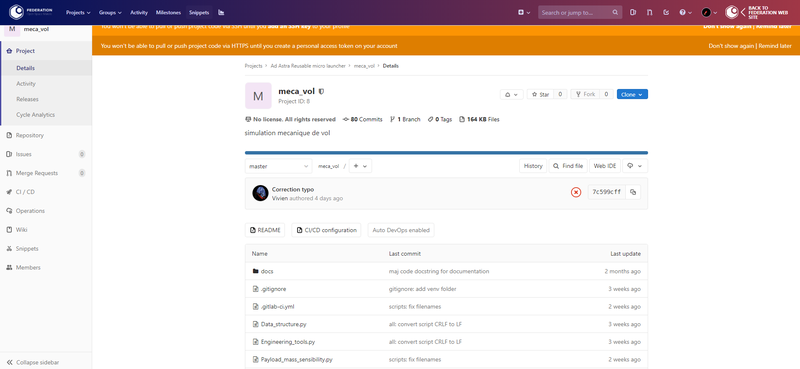This screenshot has width=800, height=369.
Task: Click the Snippets scissors icon in sidebar
Action: [x=9, y=249]
